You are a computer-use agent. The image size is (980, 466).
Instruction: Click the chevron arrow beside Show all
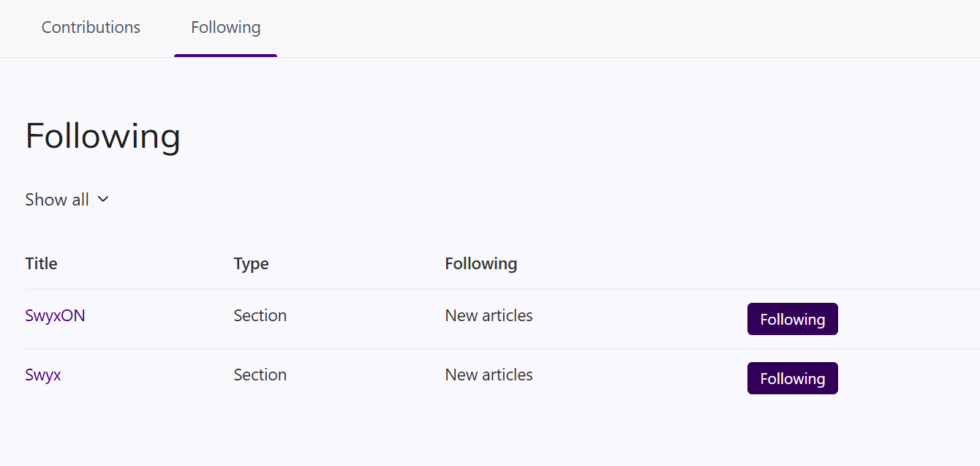pyautogui.click(x=103, y=200)
